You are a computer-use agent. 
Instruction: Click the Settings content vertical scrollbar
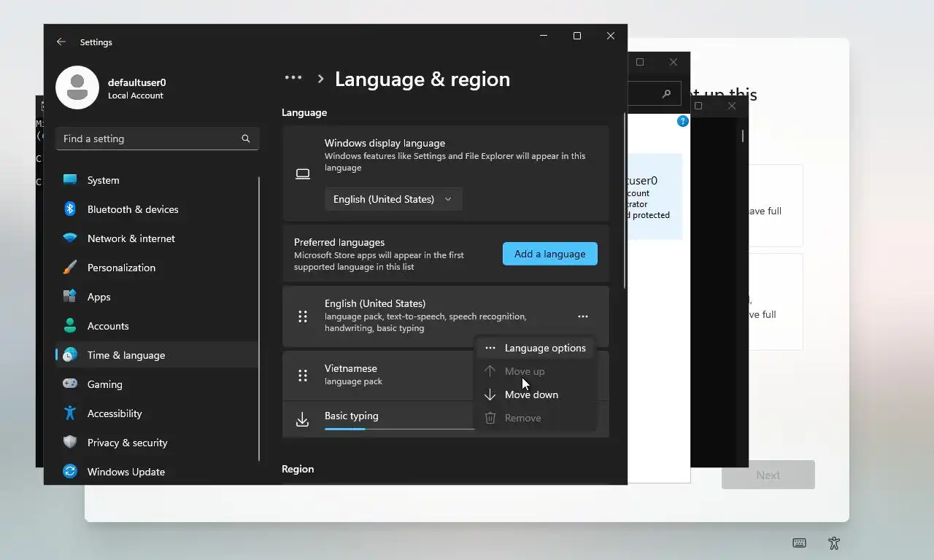click(x=625, y=201)
